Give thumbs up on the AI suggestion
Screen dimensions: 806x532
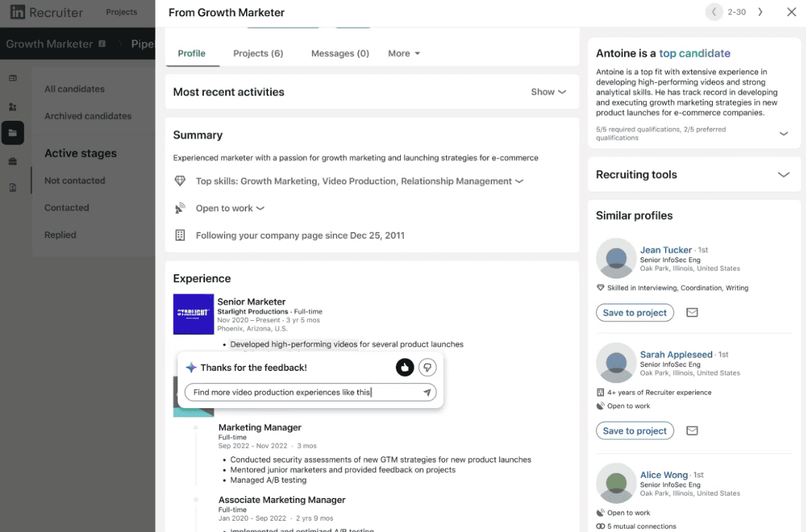point(405,367)
